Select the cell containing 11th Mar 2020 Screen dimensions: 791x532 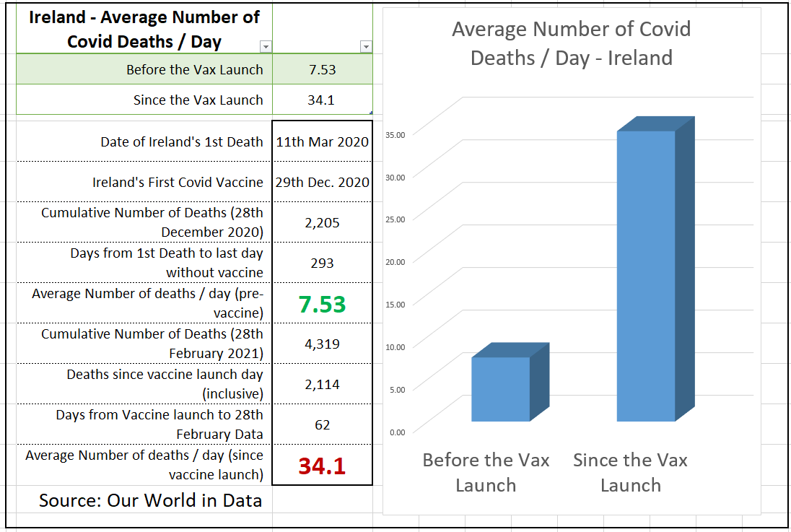tap(322, 142)
